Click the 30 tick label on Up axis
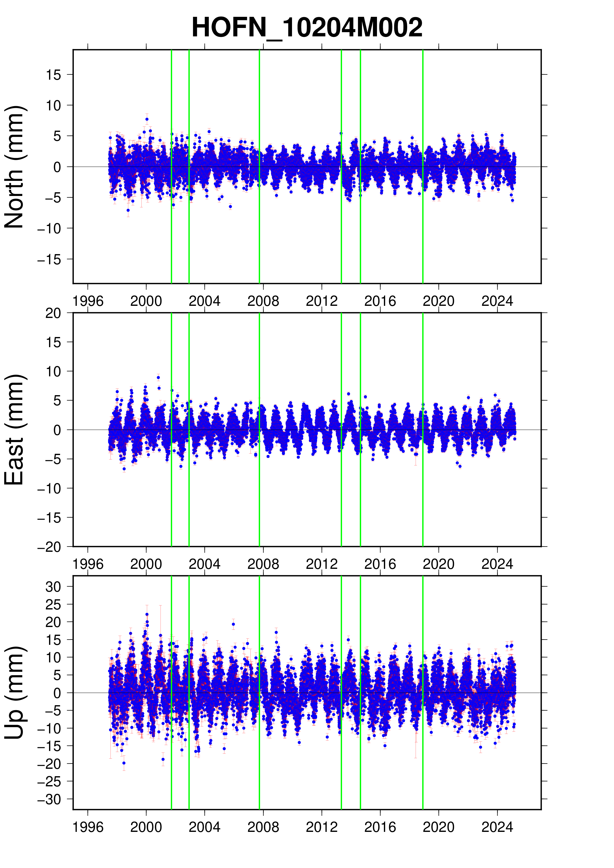This screenshot has height=868, width=614. 53,587
